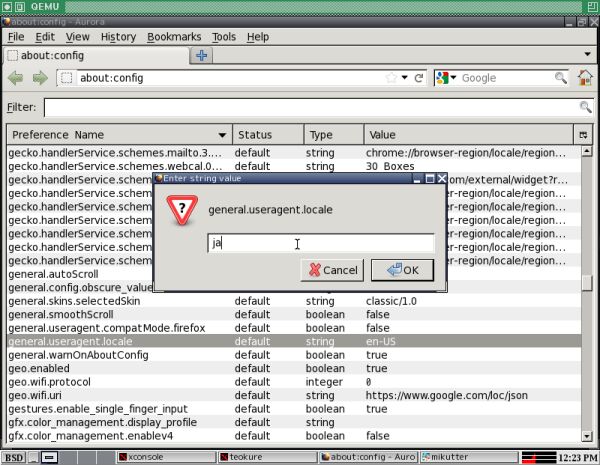Viewport: 600px width, 465px height.
Task: Open the home page icon
Action: tap(585, 78)
